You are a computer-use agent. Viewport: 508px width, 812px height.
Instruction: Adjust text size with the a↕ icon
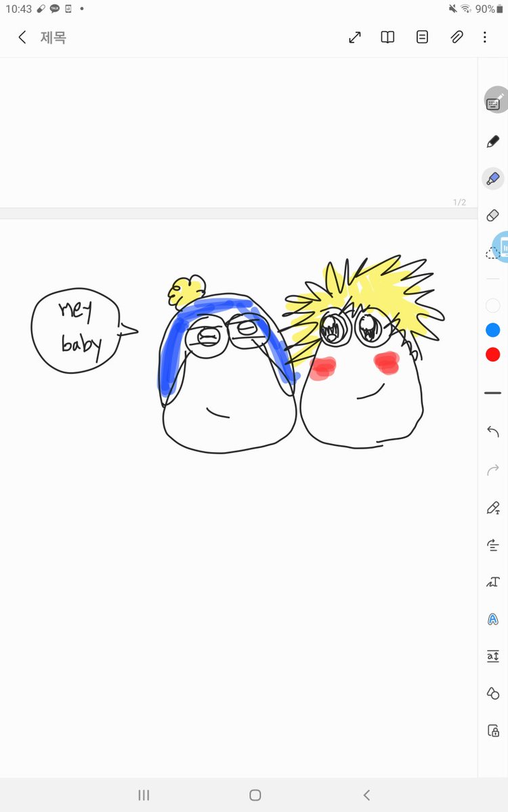493,656
